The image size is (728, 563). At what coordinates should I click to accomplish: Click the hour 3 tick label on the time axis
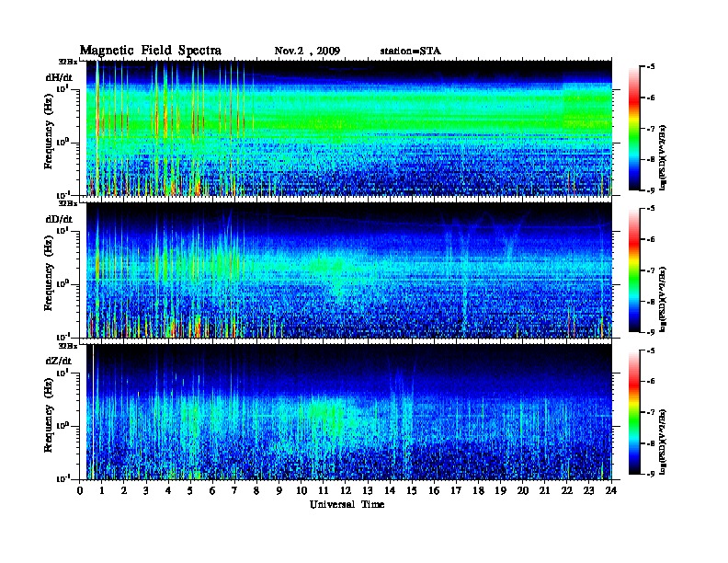[146, 490]
